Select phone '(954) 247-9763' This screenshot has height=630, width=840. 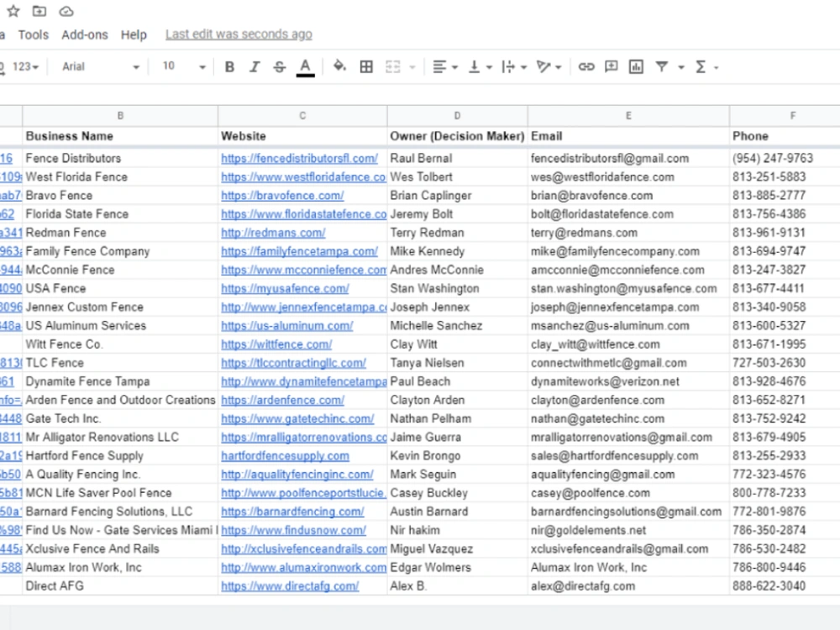tap(785, 159)
